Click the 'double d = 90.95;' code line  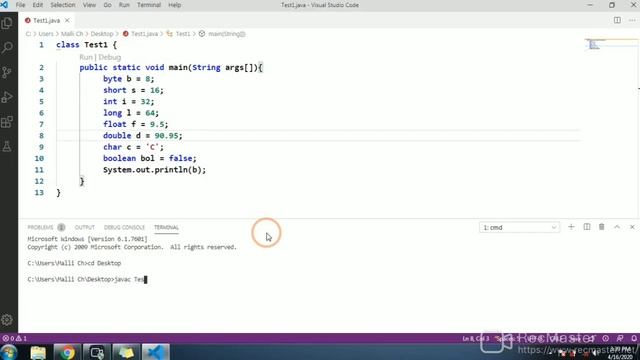(142, 136)
